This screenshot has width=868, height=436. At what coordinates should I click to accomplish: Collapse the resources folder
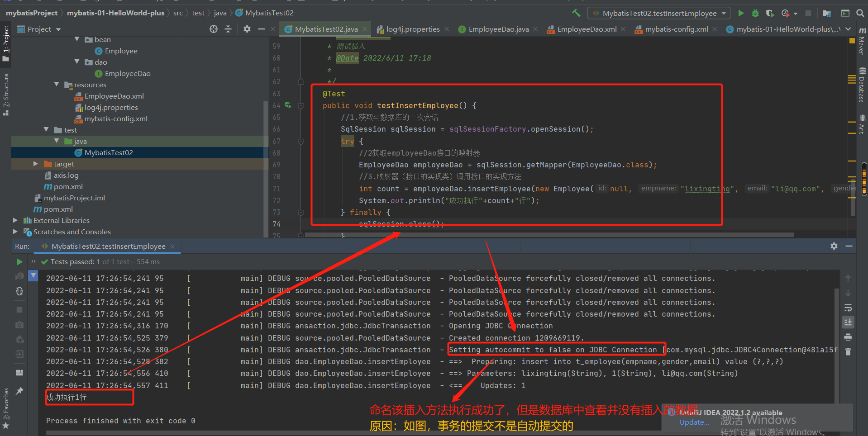click(57, 84)
